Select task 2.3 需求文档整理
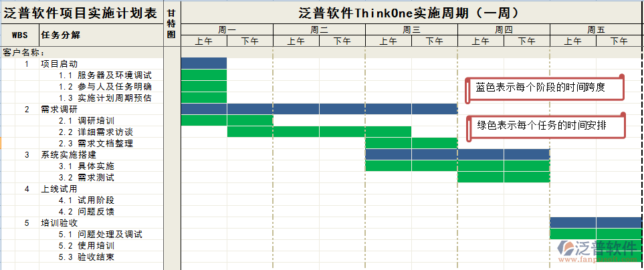 coord(96,144)
